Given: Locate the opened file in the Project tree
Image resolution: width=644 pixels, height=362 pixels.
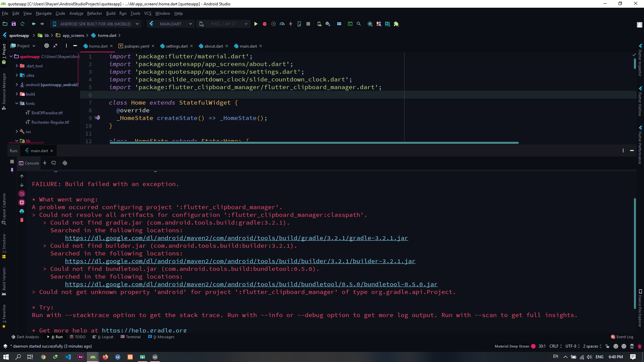Looking at the screenshot, I should click(x=47, y=46).
